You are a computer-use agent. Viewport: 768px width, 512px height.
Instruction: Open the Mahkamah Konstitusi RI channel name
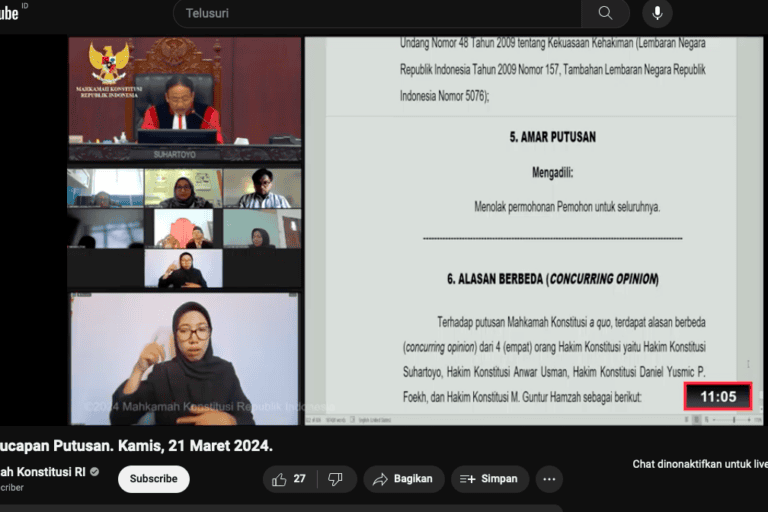pyautogui.click(x=42, y=471)
